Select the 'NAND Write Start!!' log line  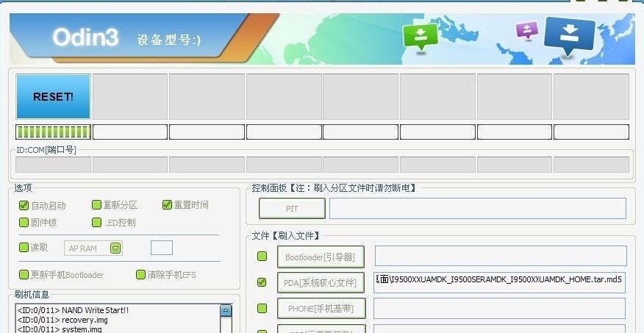[x=73, y=310]
